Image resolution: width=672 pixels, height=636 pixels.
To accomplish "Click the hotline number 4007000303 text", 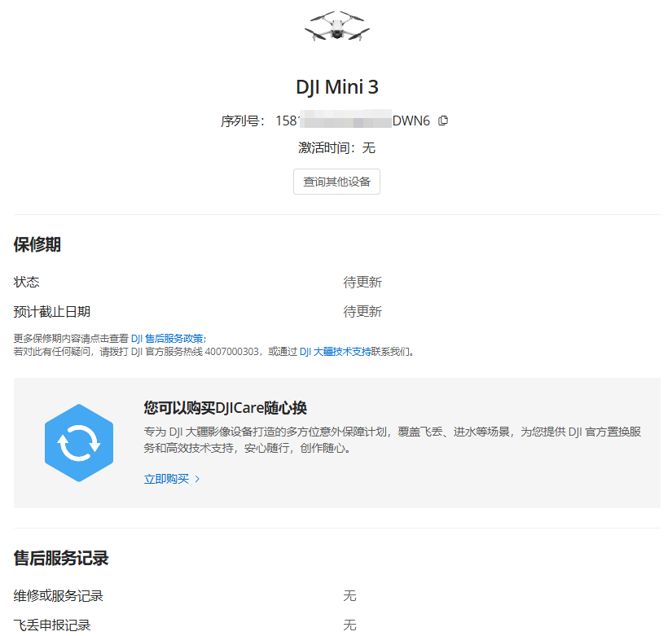I will [x=232, y=352].
